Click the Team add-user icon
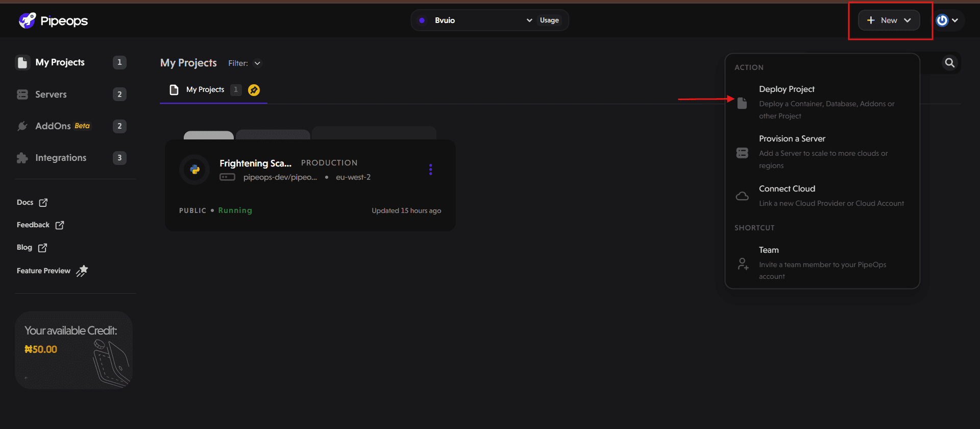Viewport: 980px width, 429px height. [743, 264]
